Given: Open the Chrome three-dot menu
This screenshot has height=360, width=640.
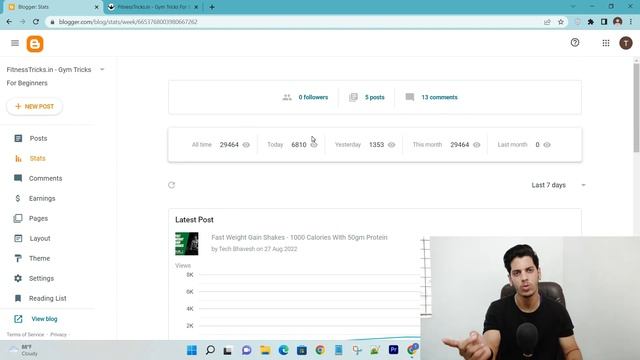Looking at the screenshot, I should pos(631,22).
